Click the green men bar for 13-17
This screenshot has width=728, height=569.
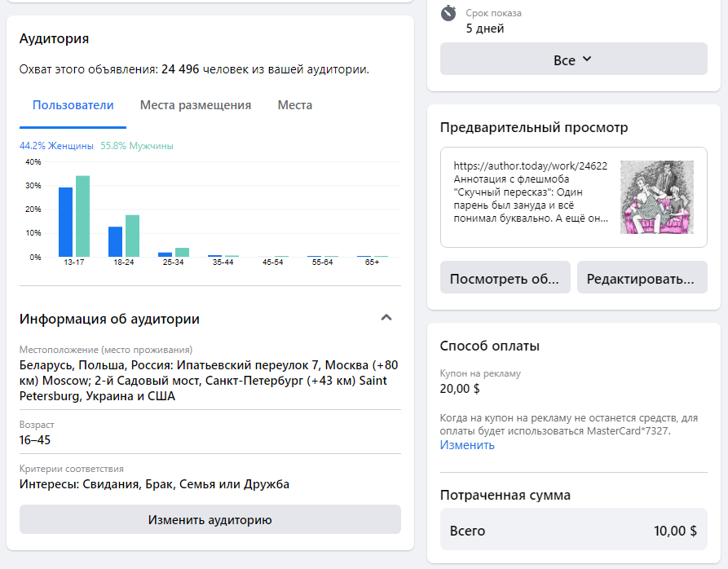pyautogui.click(x=82, y=217)
